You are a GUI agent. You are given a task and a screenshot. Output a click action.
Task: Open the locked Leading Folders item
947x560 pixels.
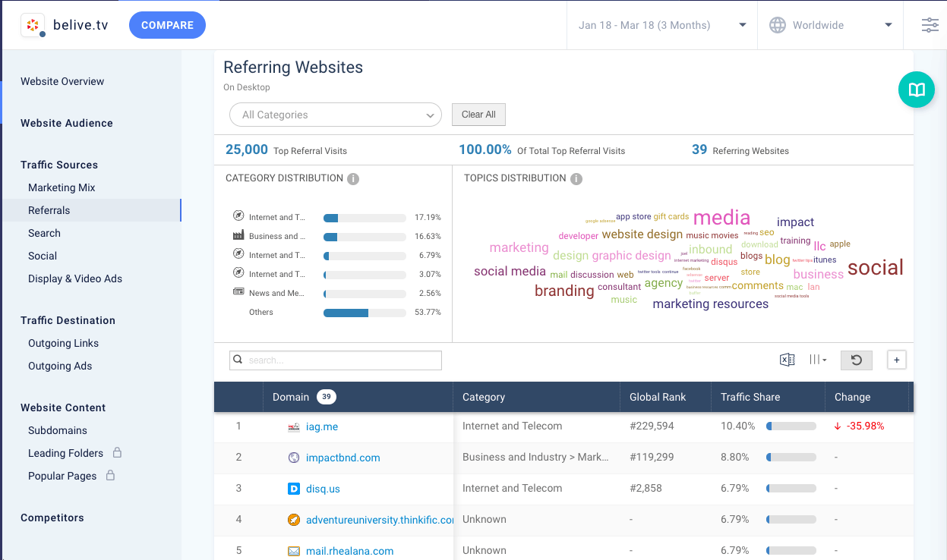click(65, 453)
